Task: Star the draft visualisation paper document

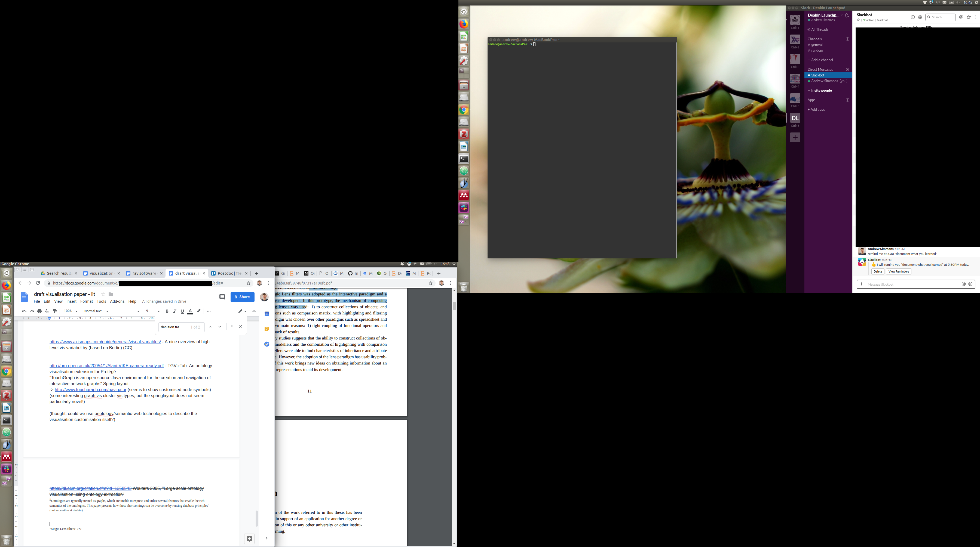Action: [x=103, y=294]
